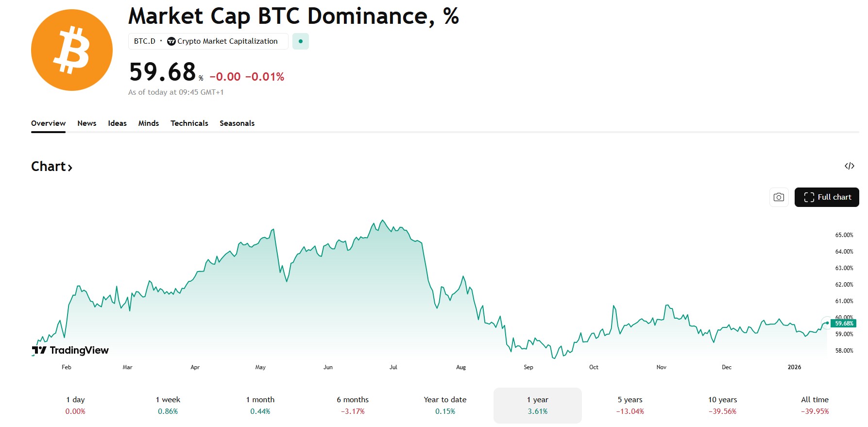The height and width of the screenshot is (427, 868).
Task: Choose the 6 months range
Action: 353,405
